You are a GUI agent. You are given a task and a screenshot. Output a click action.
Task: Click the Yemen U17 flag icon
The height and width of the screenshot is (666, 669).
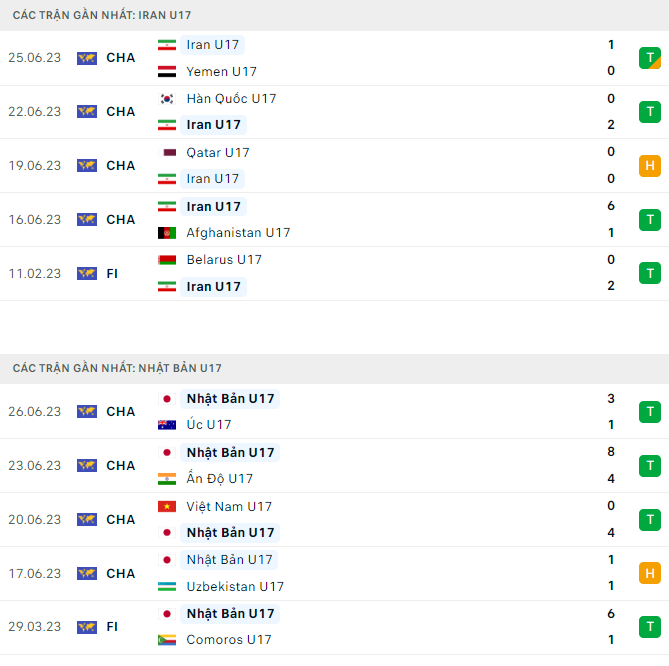pos(167,72)
